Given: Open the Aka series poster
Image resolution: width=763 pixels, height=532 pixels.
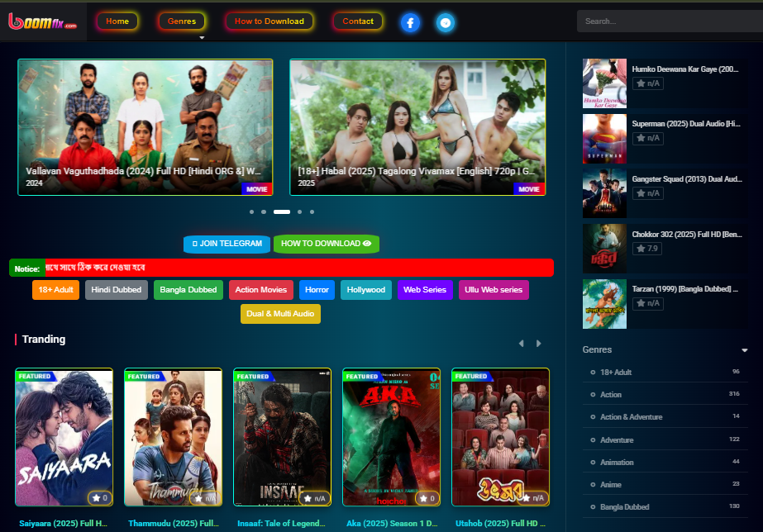Looking at the screenshot, I should tap(391, 437).
